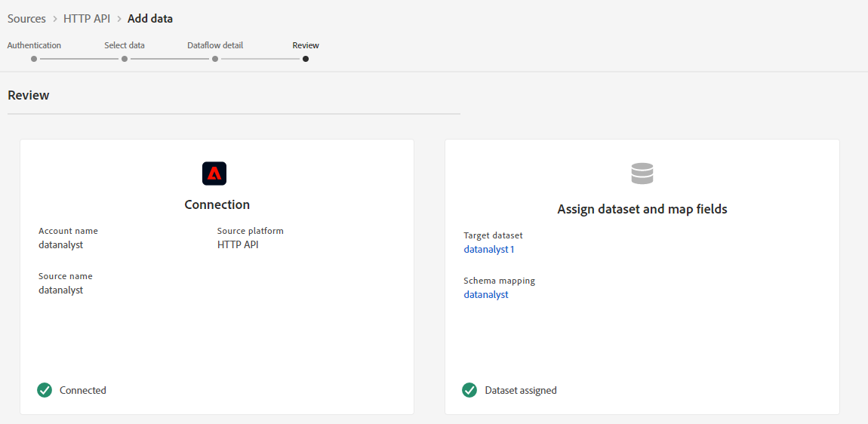Click Assign dataset and map fields heading
The image size is (868, 424).
pyautogui.click(x=642, y=209)
